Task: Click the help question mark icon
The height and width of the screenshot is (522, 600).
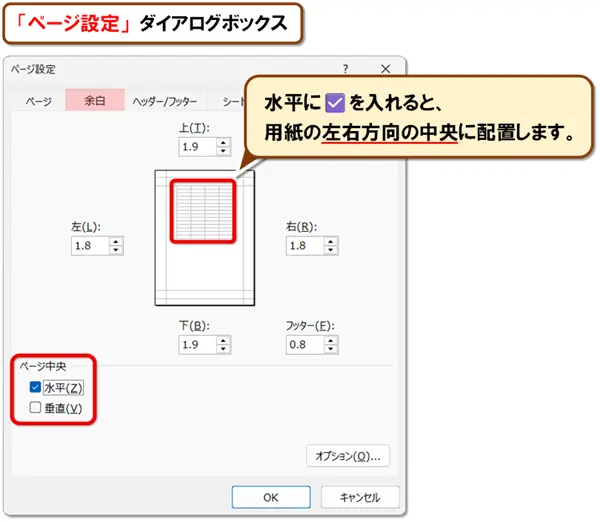Action: click(346, 69)
